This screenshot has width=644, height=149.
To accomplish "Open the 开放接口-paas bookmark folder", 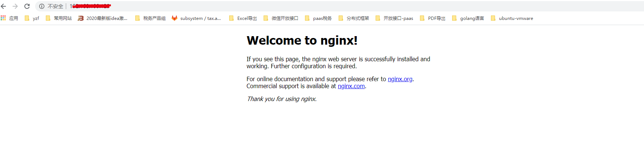I will [394, 18].
